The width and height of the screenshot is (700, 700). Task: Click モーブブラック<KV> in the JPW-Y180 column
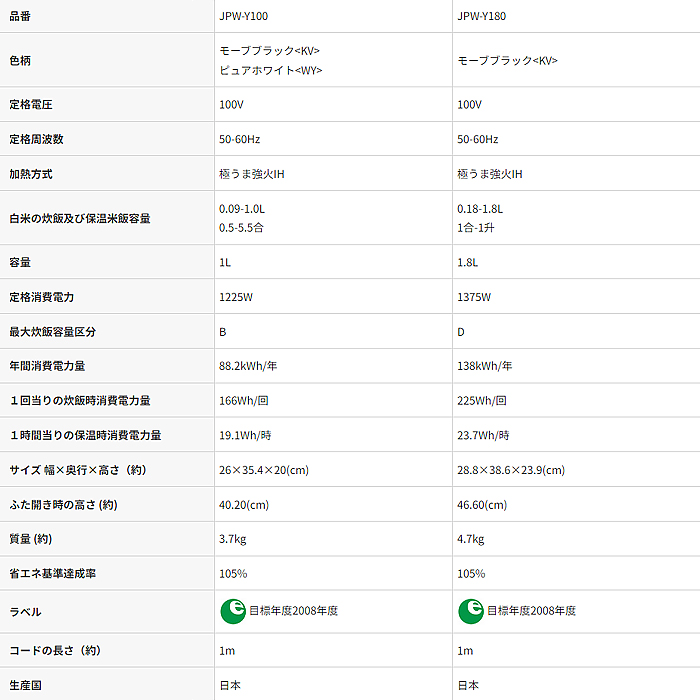coord(508,60)
